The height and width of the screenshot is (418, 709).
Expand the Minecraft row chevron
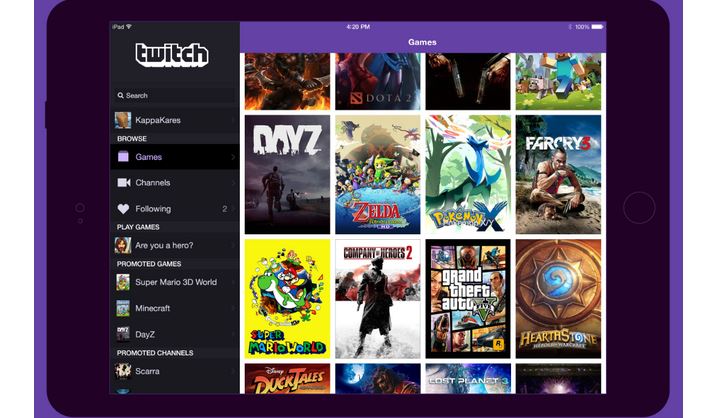(x=233, y=309)
